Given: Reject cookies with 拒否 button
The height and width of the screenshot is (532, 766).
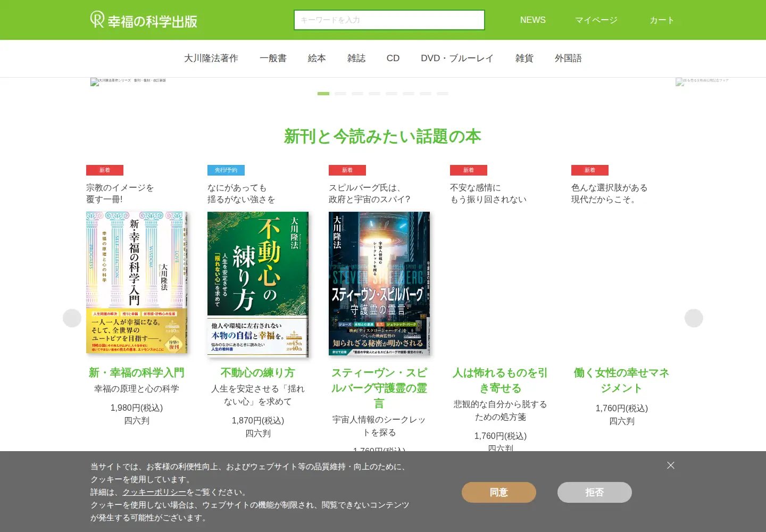Looking at the screenshot, I should pyautogui.click(x=595, y=493).
